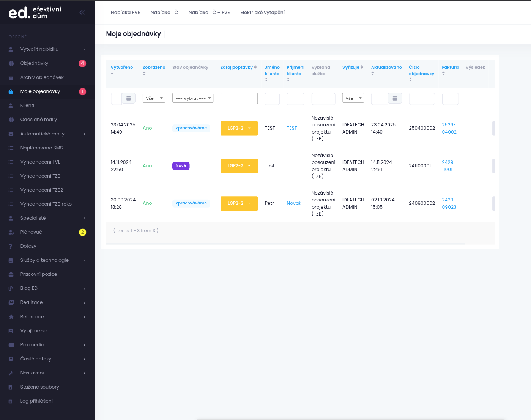Click the Zdroj poptávky filter input
Image resolution: width=531 pixels, height=420 pixels.
(239, 99)
